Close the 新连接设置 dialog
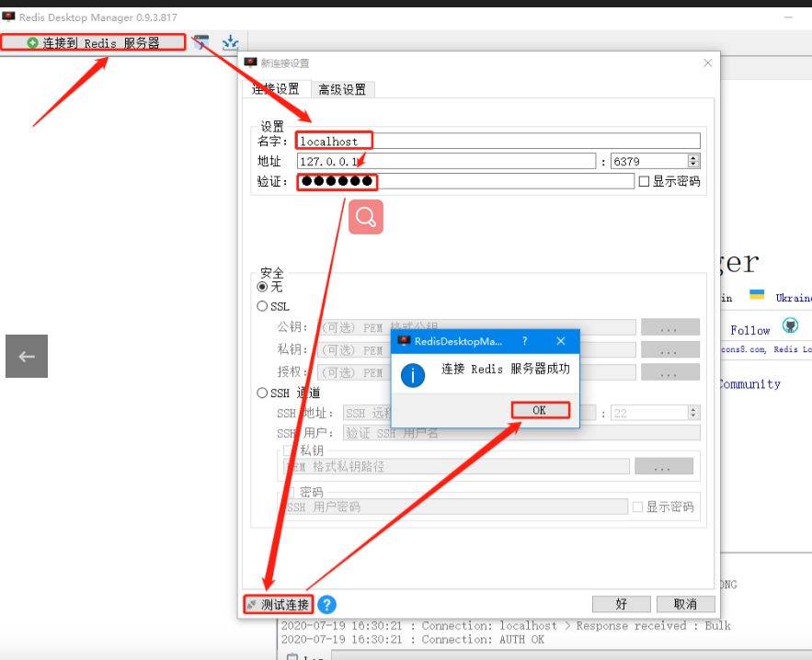Viewport: 812px width, 660px height. (708, 63)
